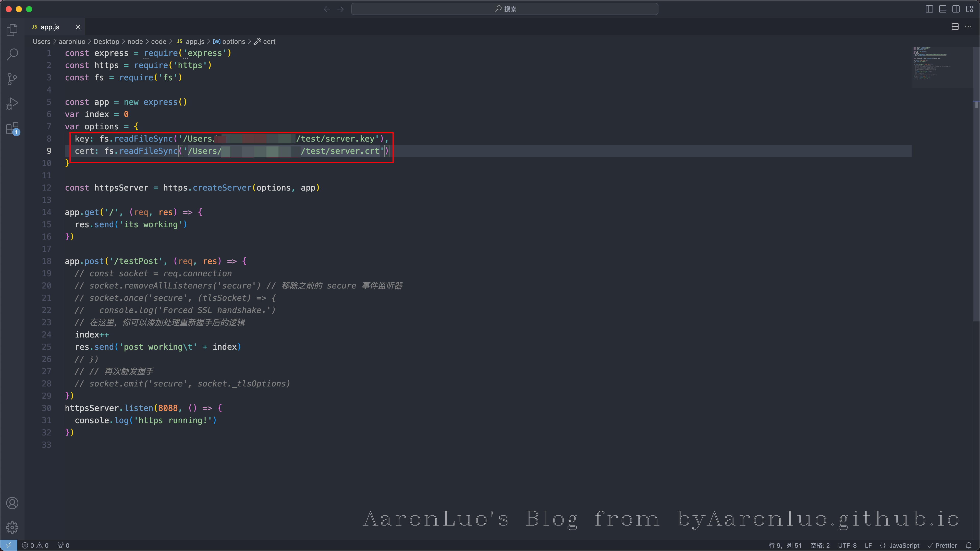The height and width of the screenshot is (551, 980).
Task: Open the editor More Actions ellipsis menu
Action: click(969, 27)
